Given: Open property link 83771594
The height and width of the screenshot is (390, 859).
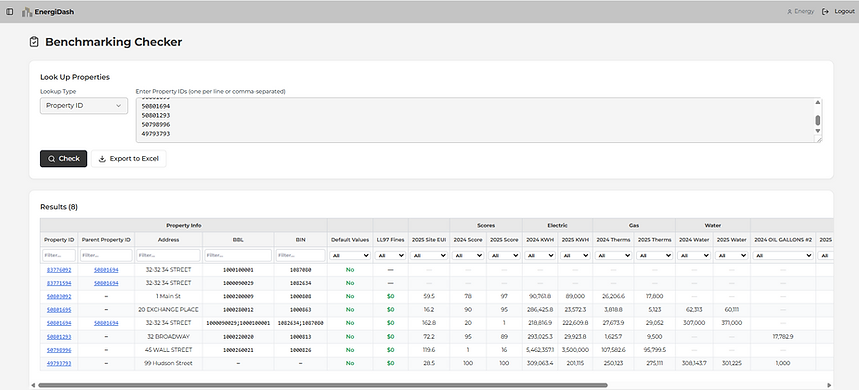Looking at the screenshot, I should pyautogui.click(x=59, y=283).
